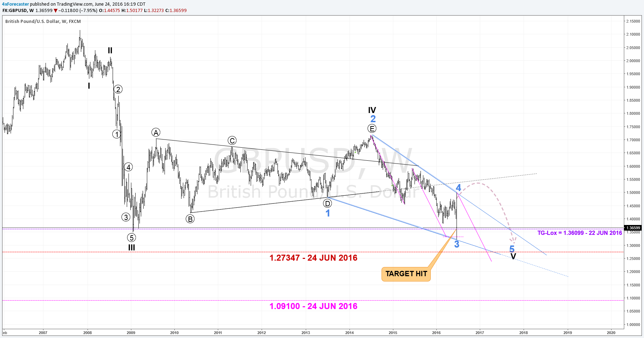Click the 1.50000 price axis level

point(633,193)
